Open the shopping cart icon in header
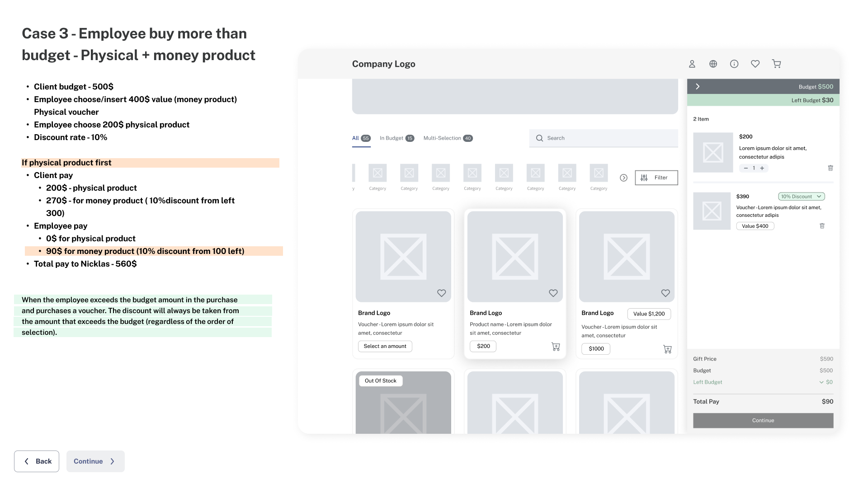 coord(776,64)
